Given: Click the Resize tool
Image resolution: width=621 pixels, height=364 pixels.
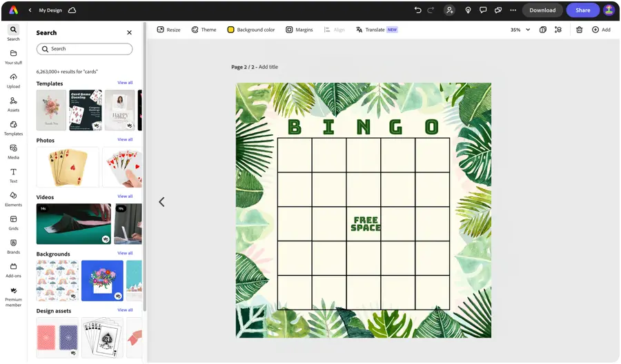Looking at the screenshot, I should tap(169, 30).
